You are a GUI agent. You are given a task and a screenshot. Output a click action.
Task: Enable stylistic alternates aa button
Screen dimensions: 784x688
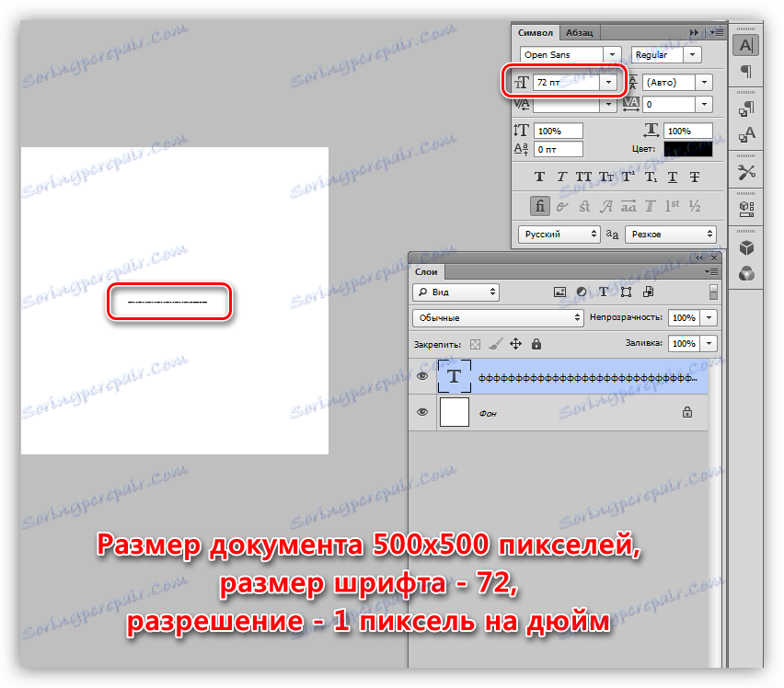pyautogui.click(x=628, y=206)
